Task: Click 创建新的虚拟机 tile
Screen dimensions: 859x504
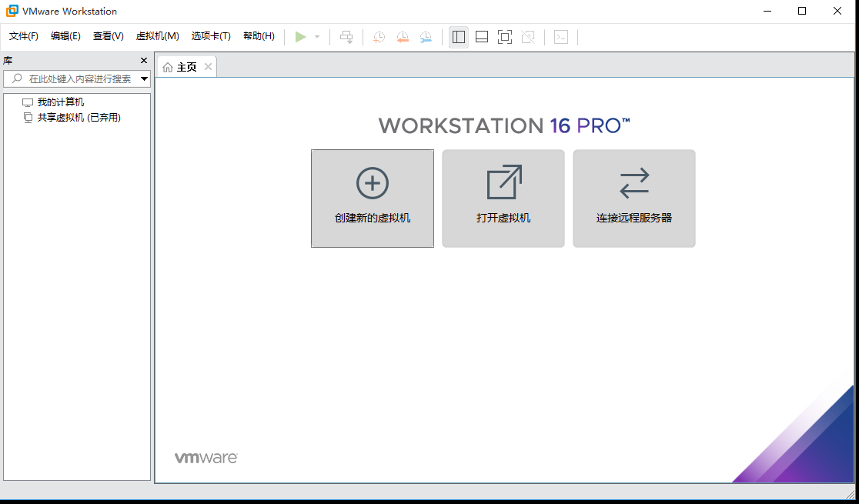Action: [x=373, y=199]
